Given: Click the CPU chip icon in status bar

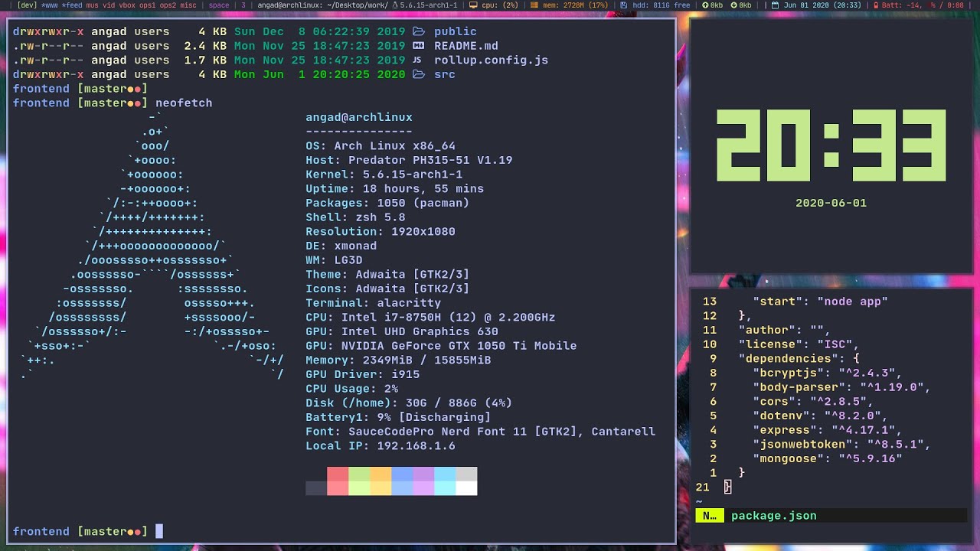Looking at the screenshot, I should [473, 5].
